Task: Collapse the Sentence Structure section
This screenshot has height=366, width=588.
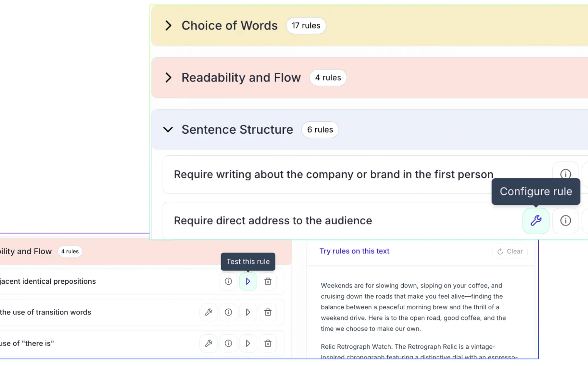Action: 168,129
